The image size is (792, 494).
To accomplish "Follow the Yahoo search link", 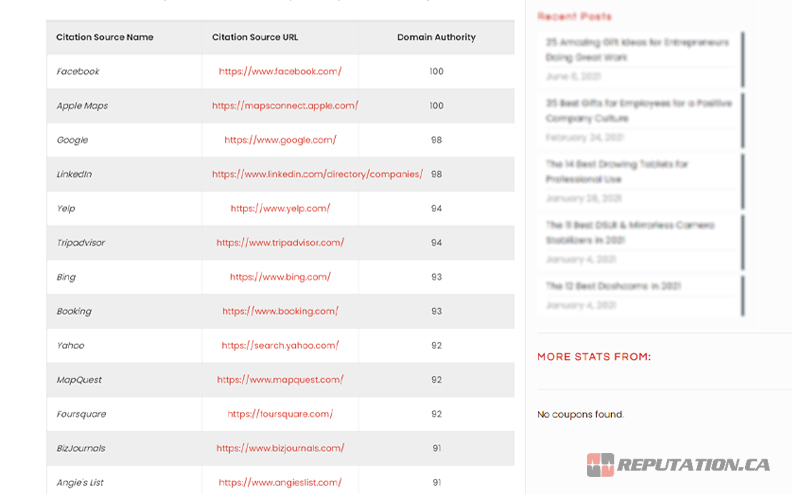I will [x=280, y=346].
